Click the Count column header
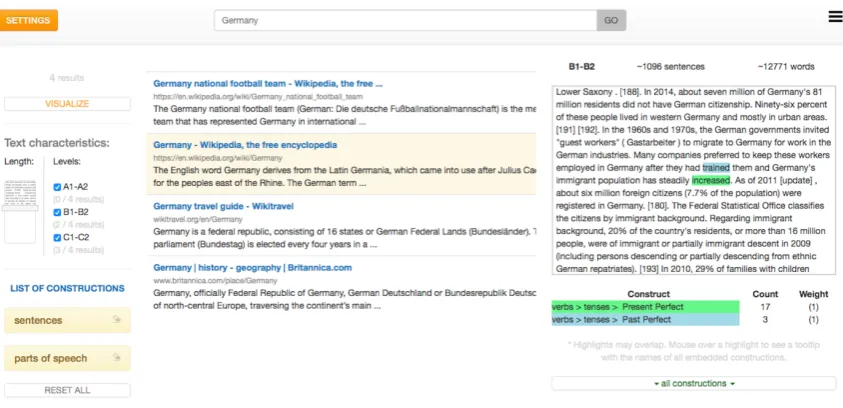Viewport: 843px width, 408px height. point(765,294)
